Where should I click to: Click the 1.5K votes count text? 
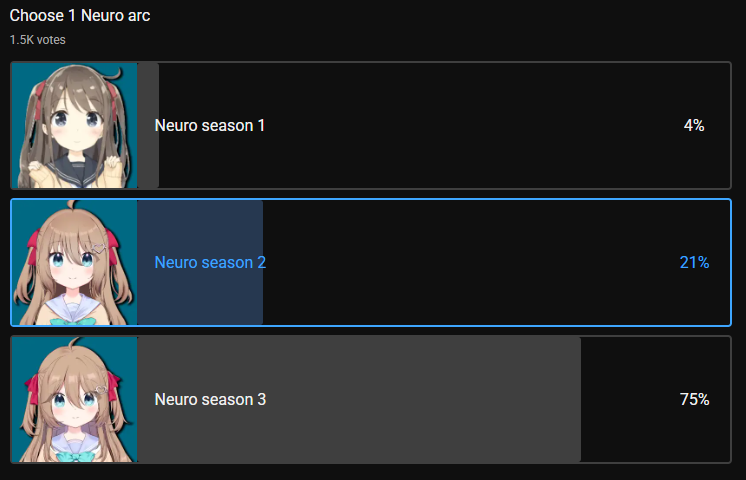(37, 40)
